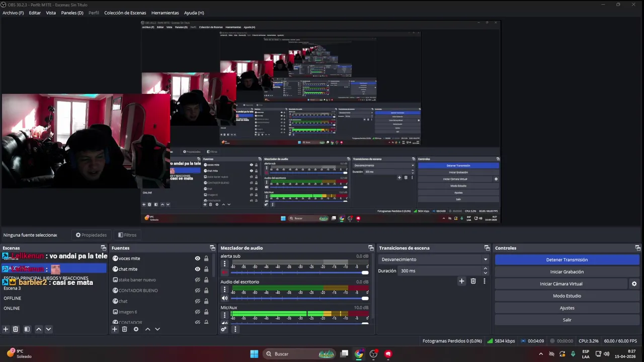Open Audio del escritorio channel options dots

(224, 290)
